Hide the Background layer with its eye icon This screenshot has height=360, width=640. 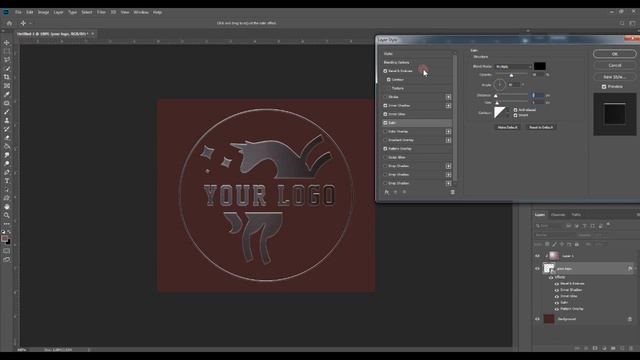click(x=537, y=319)
